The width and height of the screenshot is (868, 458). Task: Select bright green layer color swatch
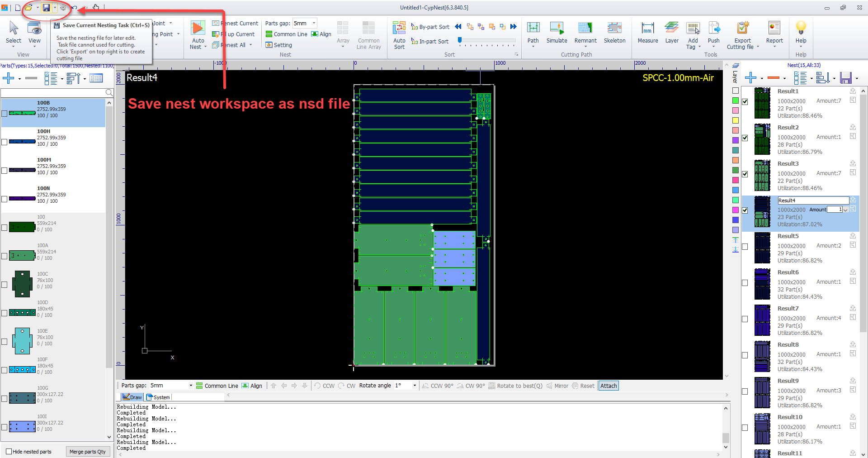coord(736,100)
